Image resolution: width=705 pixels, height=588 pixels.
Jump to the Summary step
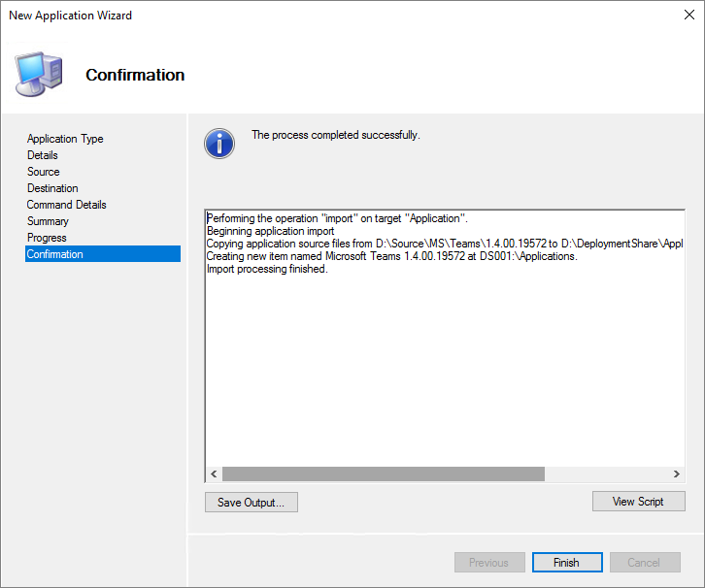pyautogui.click(x=48, y=221)
